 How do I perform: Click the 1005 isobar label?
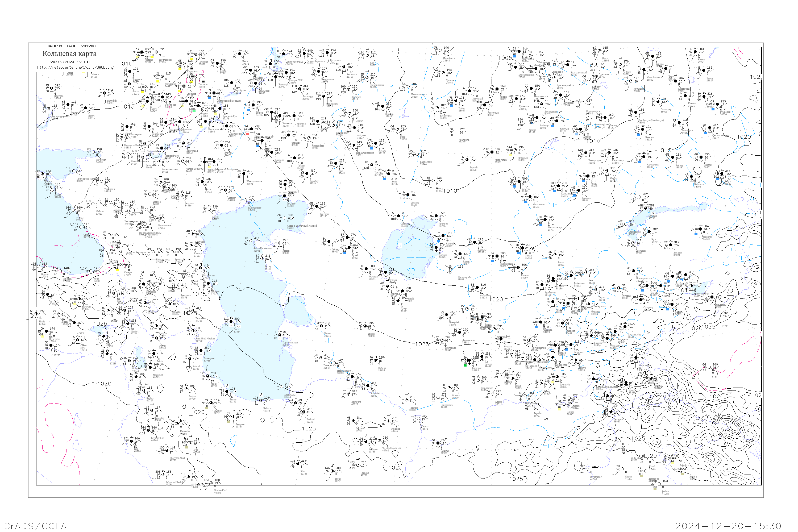tap(505, 58)
